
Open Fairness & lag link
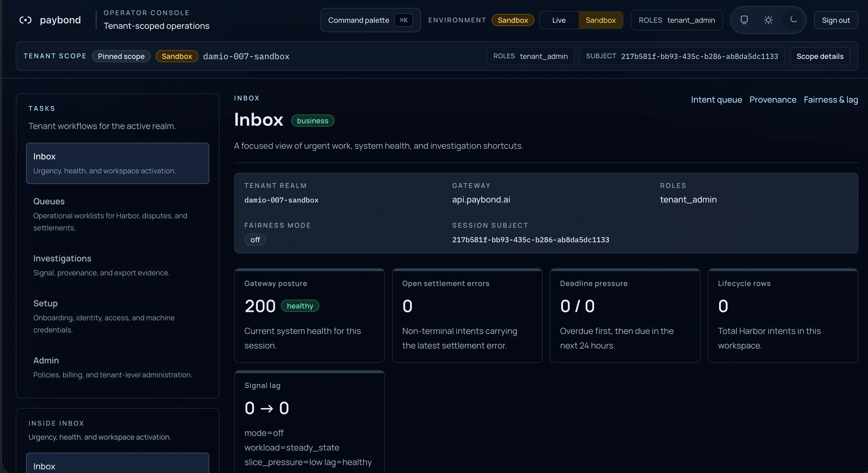click(x=831, y=100)
